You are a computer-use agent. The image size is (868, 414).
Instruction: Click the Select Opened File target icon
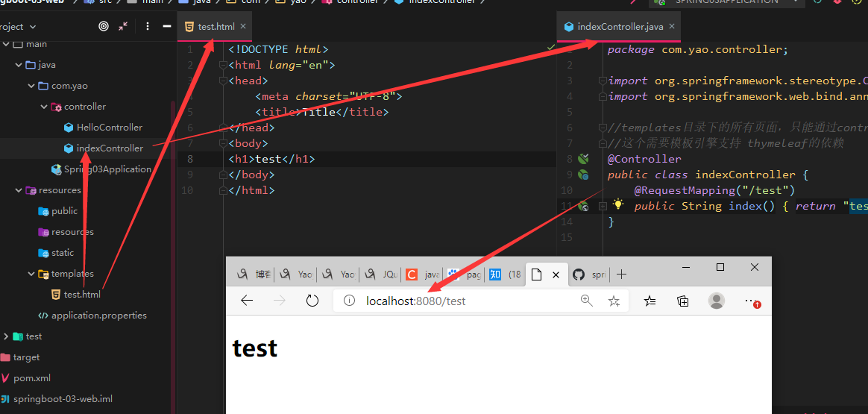(104, 26)
